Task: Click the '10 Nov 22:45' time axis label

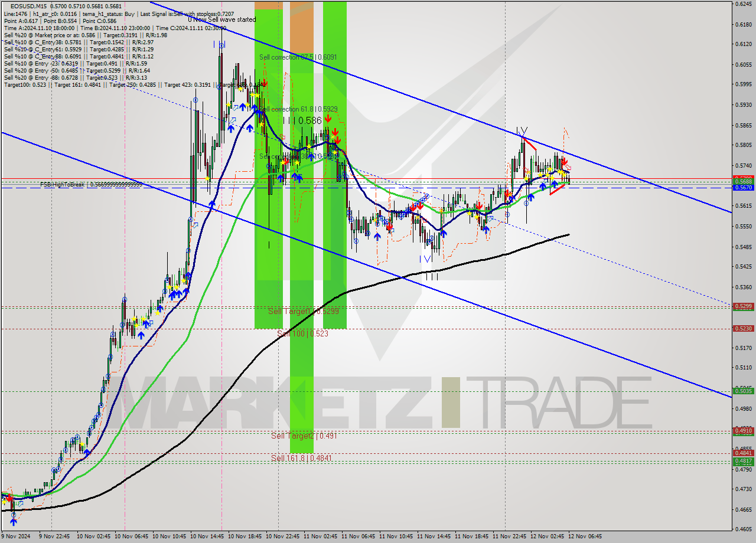Action: pos(283,537)
